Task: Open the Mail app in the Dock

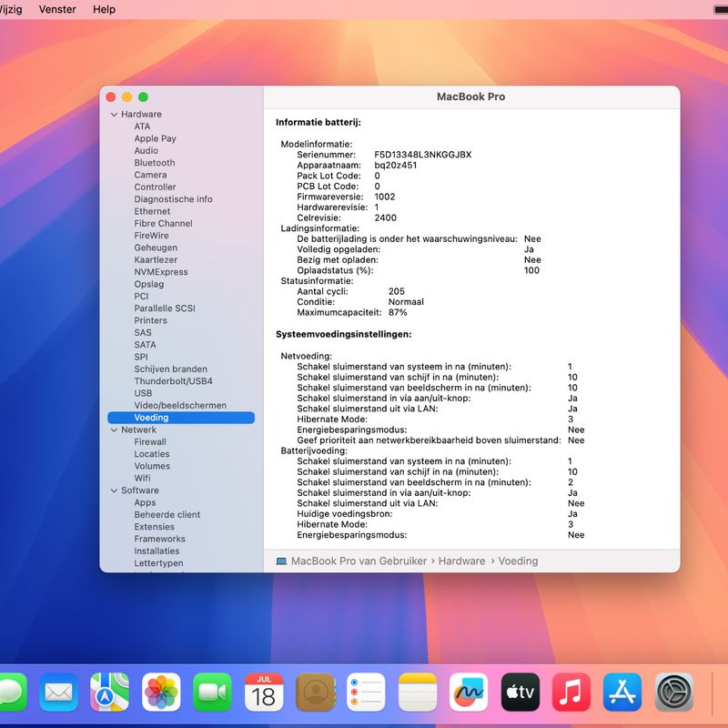Action: (58, 692)
